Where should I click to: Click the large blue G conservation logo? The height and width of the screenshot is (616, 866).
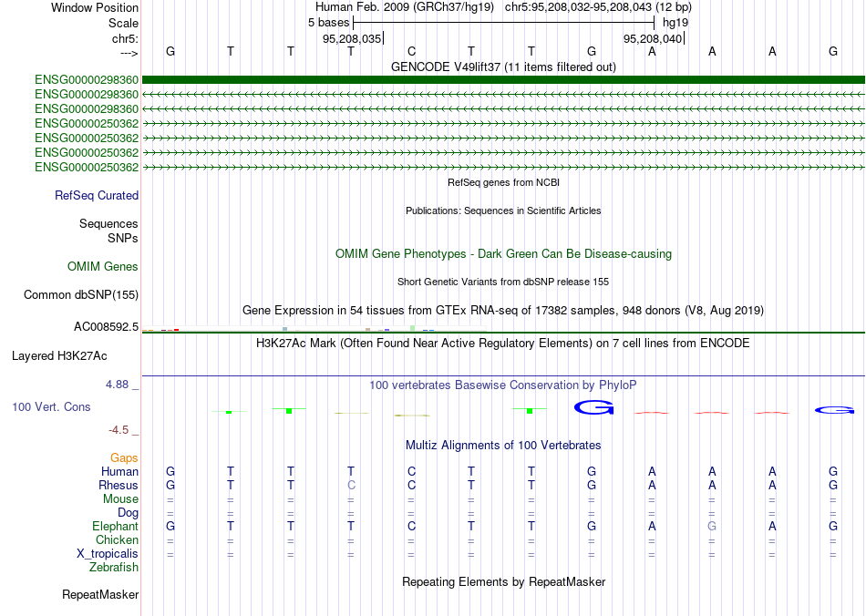(x=593, y=408)
